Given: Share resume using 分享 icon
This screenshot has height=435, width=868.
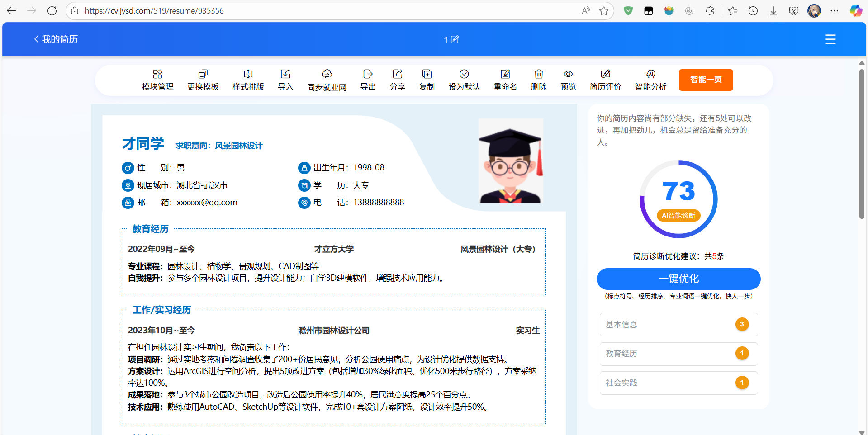Looking at the screenshot, I should (397, 80).
